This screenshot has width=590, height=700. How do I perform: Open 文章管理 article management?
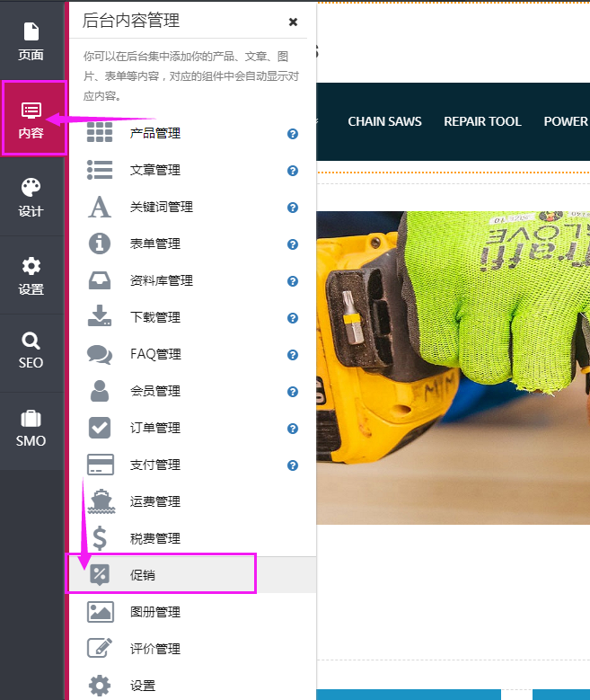point(154,171)
